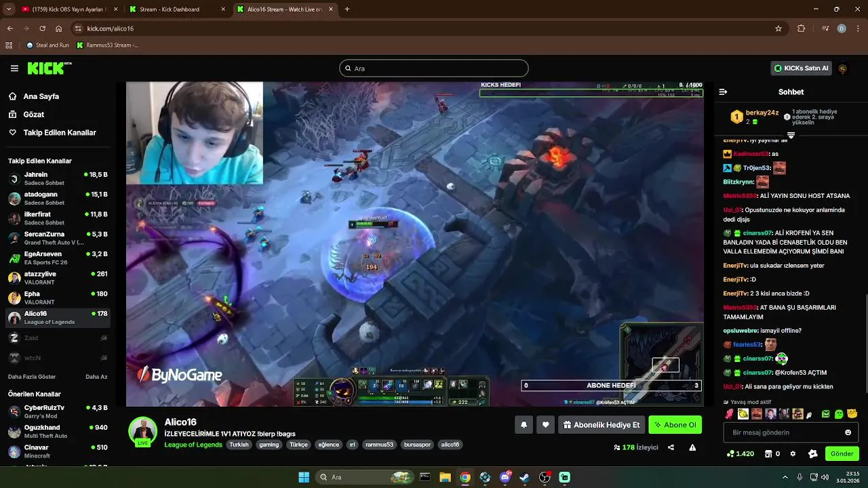Image resolution: width=868 pixels, height=488 pixels.
Task: Subscribe with the Abone Ol button
Action: 675,425
